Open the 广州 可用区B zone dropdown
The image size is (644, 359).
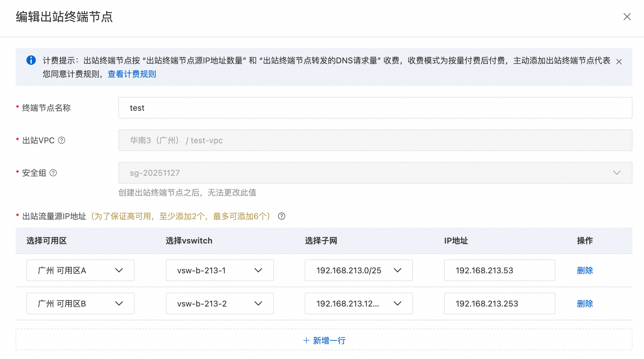pyautogui.click(x=80, y=303)
